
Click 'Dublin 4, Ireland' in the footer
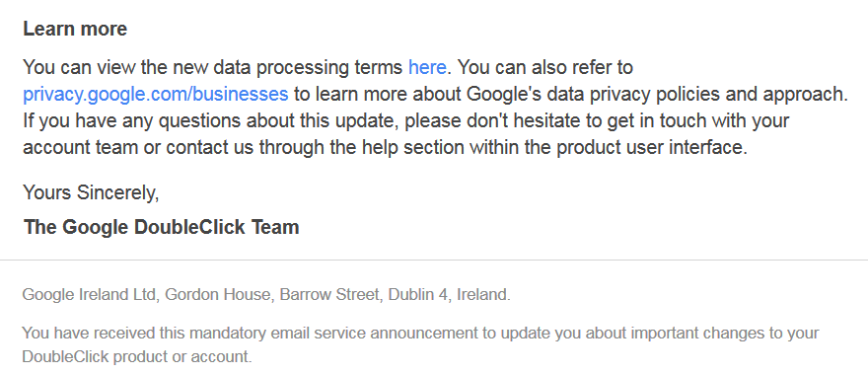(x=449, y=295)
